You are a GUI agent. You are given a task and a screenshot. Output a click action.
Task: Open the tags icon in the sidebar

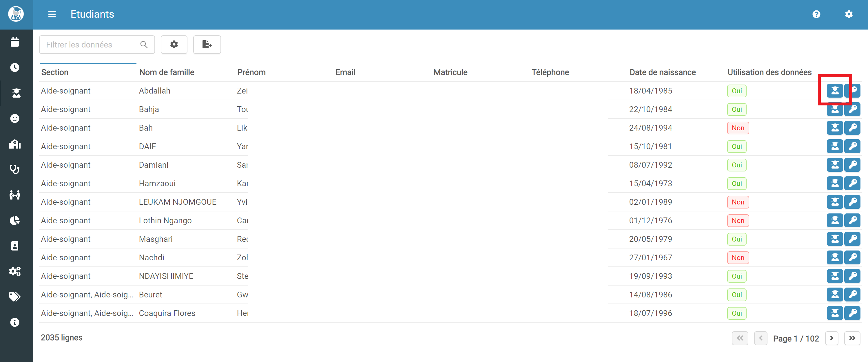coord(15,297)
